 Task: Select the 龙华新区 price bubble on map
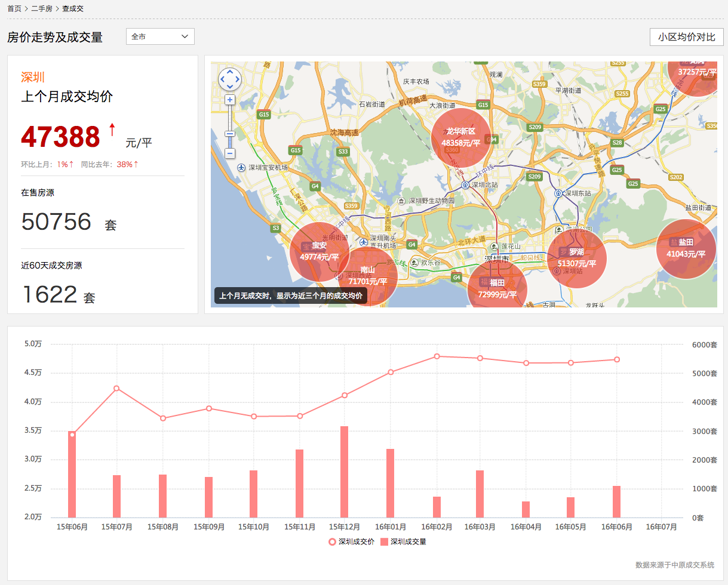pos(460,137)
